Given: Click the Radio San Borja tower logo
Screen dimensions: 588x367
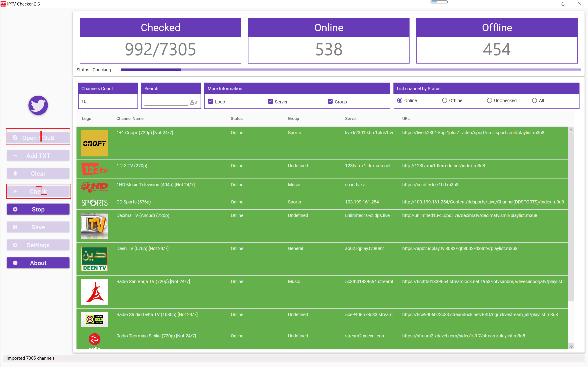Looking at the screenshot, I should [95, 292].
